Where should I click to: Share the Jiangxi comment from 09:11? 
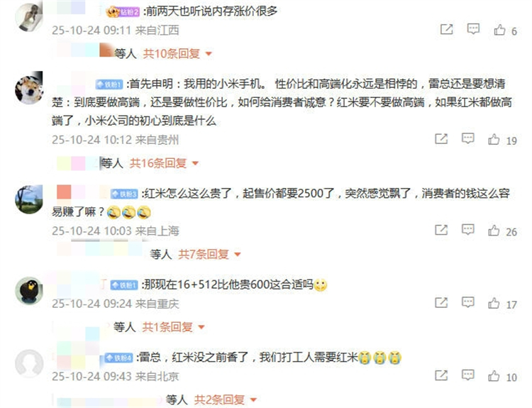pyautogui.click(x=446, y=30)
